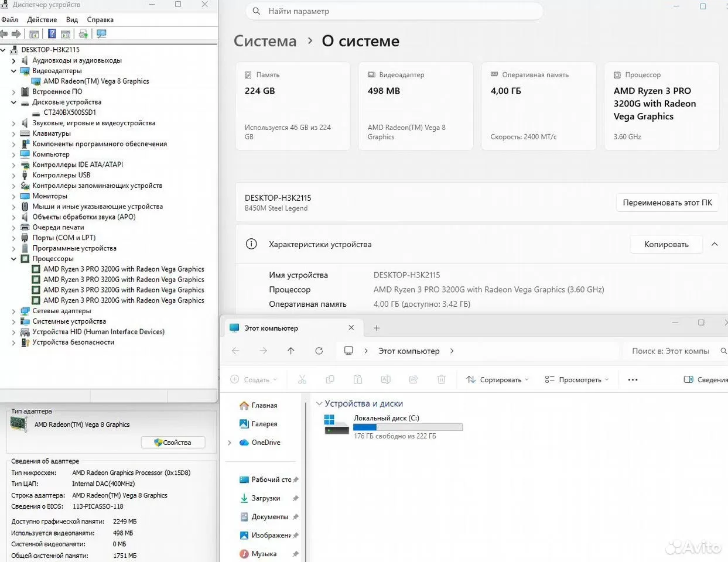The height and width of the screenshot is (562, 728).
Task: Open the Вид menu
Action: coord(72,19)
